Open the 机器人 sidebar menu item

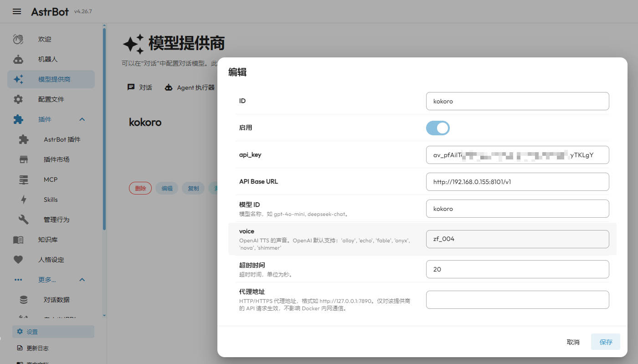[51, 59]
